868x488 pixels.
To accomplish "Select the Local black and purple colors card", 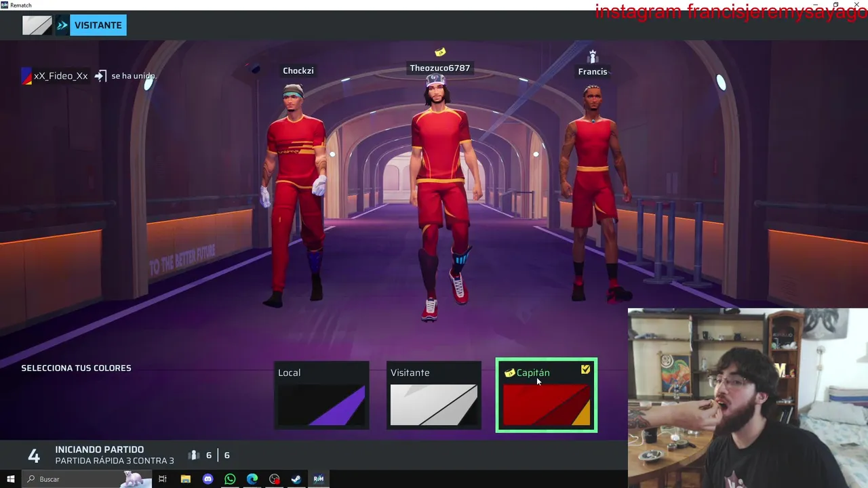I will pos(321,395).
